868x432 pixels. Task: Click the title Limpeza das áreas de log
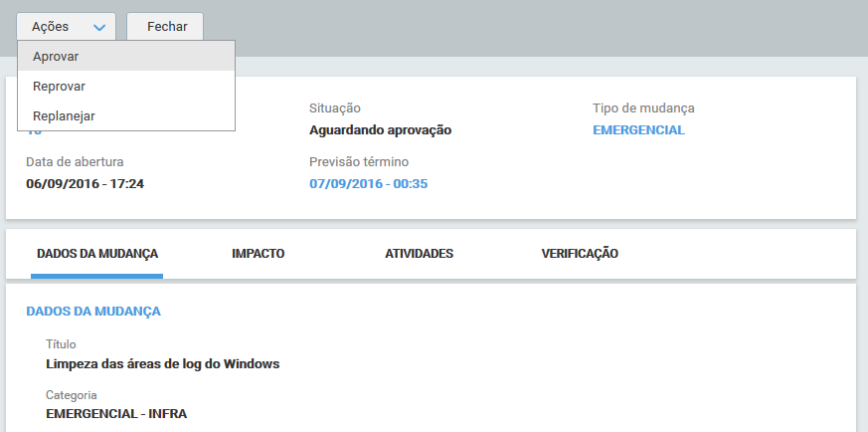(163, 364)
